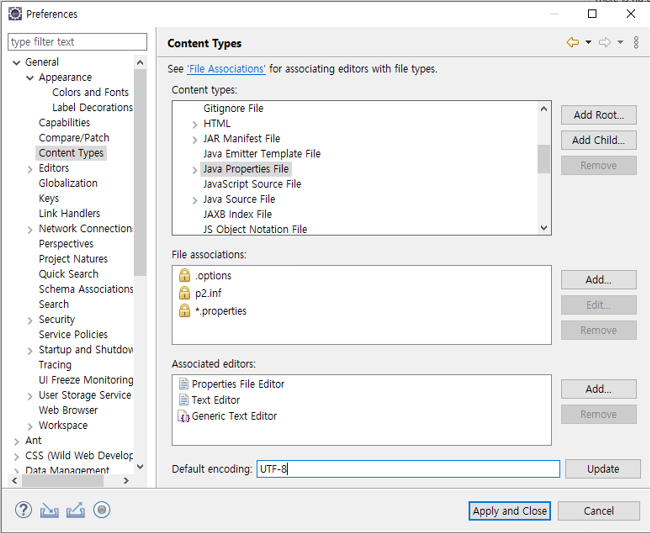This screenshot has height=533, width=650.
Task: Click the preference tree vertical scrollbar thumb
Action: point(140,172)
